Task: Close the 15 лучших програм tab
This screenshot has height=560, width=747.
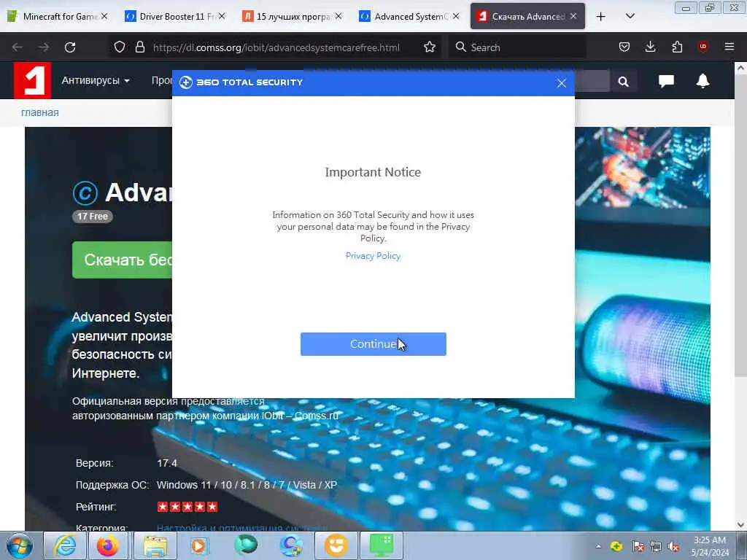Action: [338, 16]
